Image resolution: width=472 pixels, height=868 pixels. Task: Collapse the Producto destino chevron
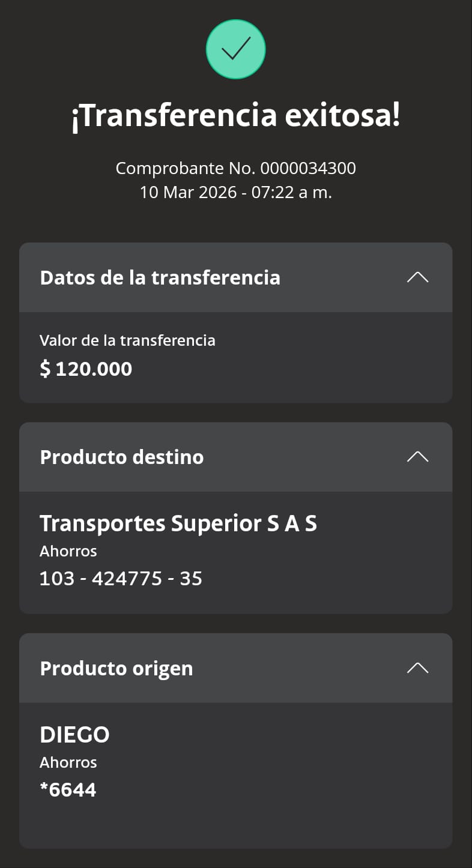click(417, 457)
